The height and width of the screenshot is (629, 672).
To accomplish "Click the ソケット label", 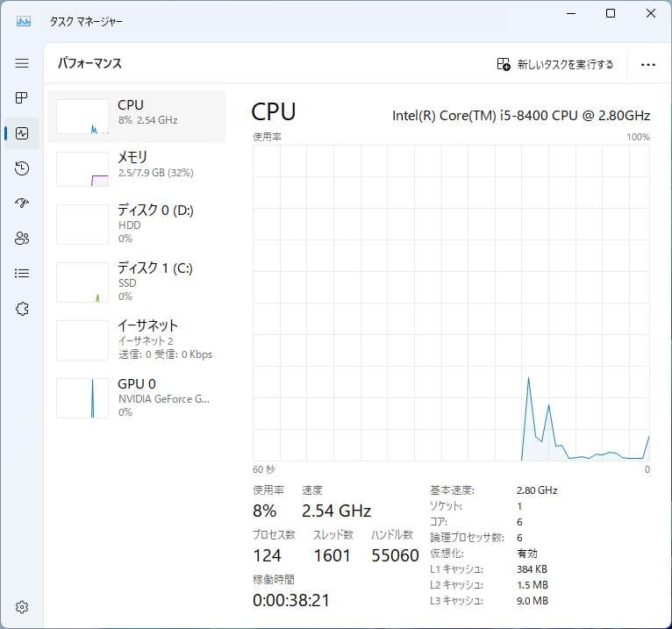I will click(447, 506).
